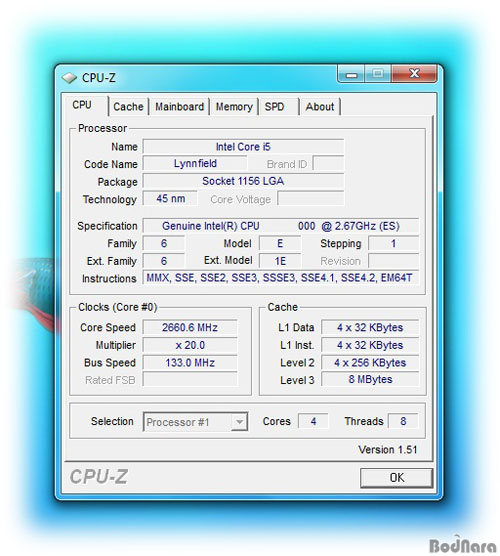Click the Specification text field
Image resolution: width=500 pixels, height=556 pixels.
[281, 226]
